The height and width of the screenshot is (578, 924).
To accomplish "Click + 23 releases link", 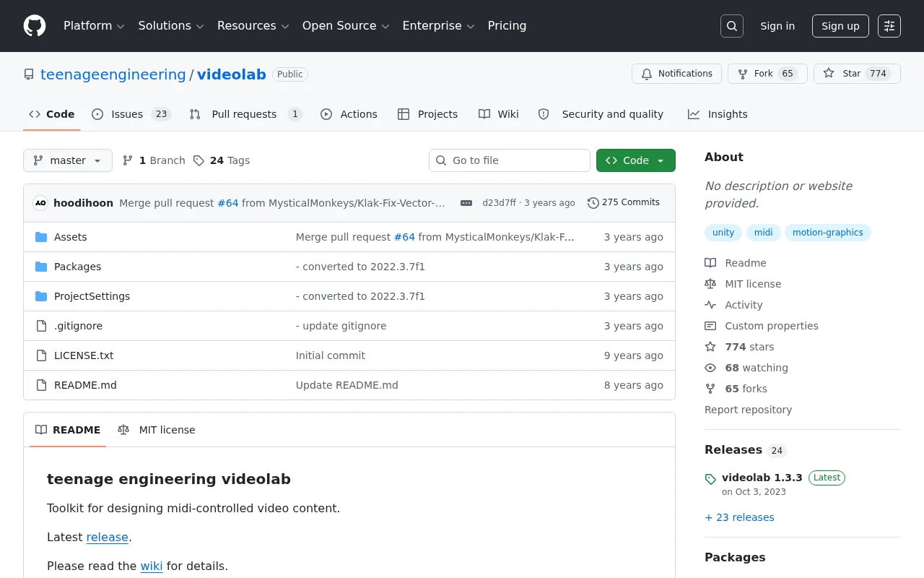I will click(739, 517).
